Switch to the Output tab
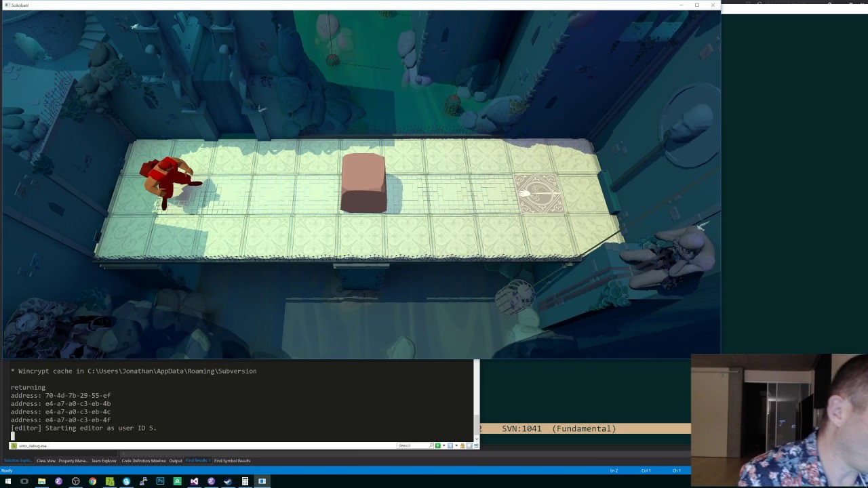 176,461
